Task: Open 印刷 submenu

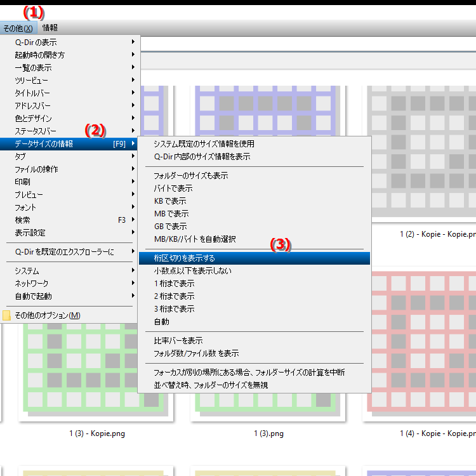Action: click(70, 182)
